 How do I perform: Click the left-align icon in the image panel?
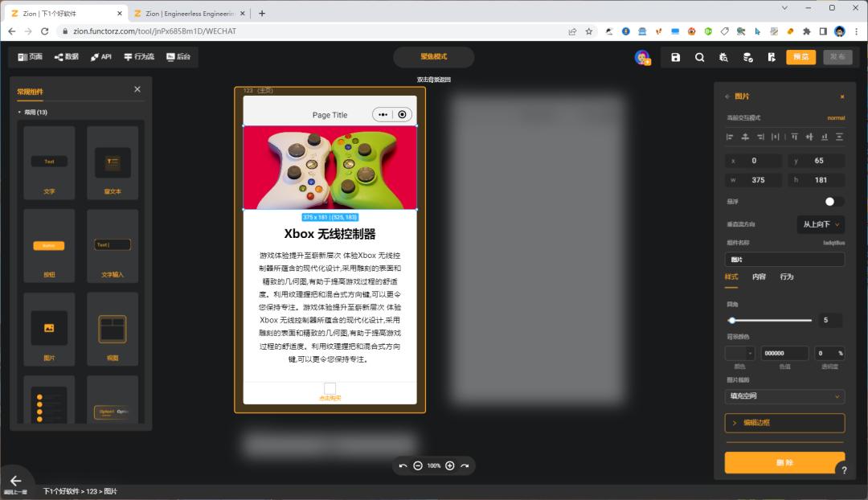[730, 137]
